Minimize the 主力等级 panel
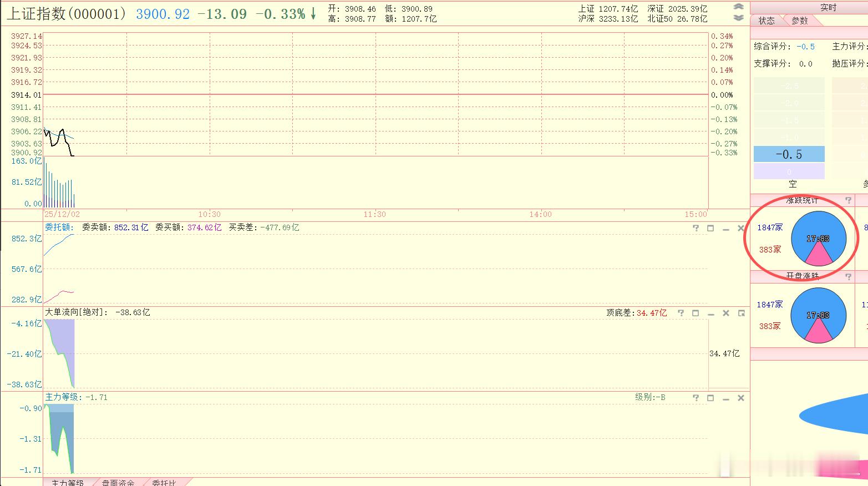Image resolution: width=868 pixels, height=486 pixels. [x=726, y=398]
